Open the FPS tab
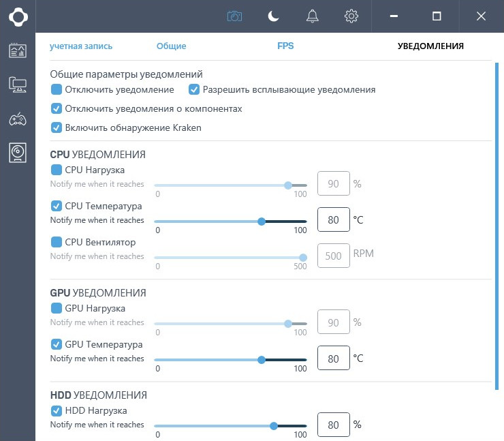The width and height of the screenshot is (504, 441). coord(285,46)
